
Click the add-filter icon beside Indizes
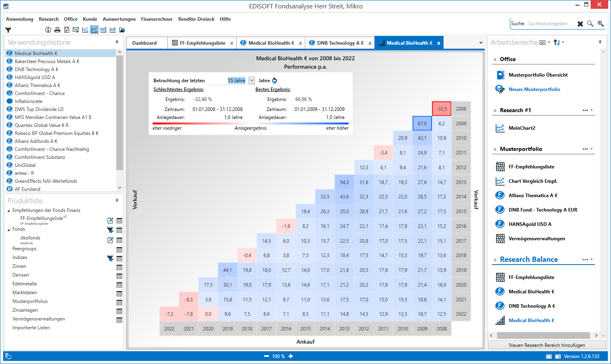pos(110,258)
